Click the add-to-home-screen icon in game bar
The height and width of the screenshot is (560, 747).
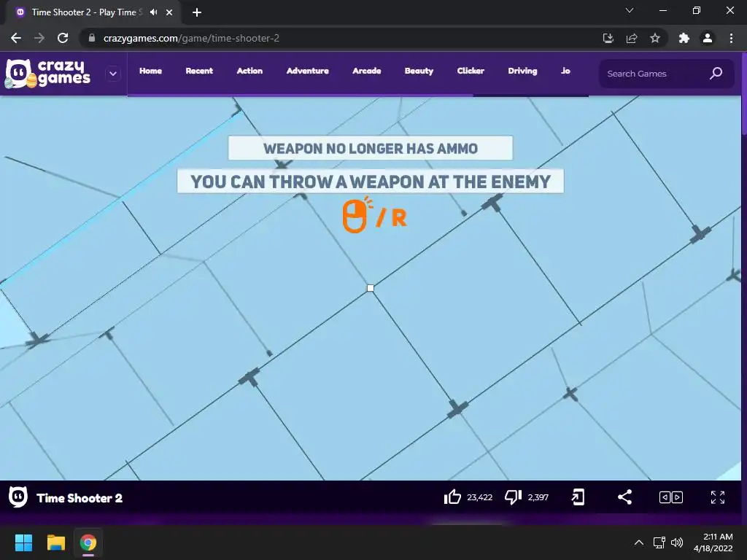578,497
